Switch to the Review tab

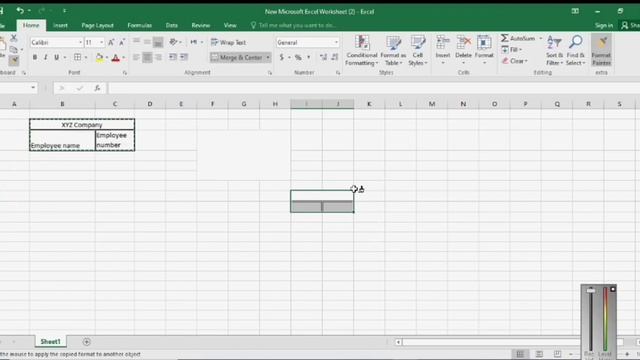tap(201, 25)
